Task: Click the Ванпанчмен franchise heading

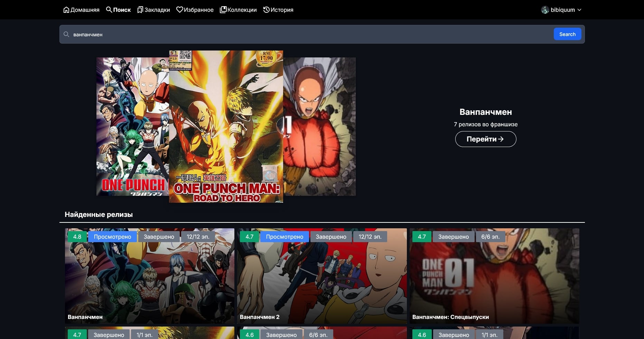Action: 486,112
